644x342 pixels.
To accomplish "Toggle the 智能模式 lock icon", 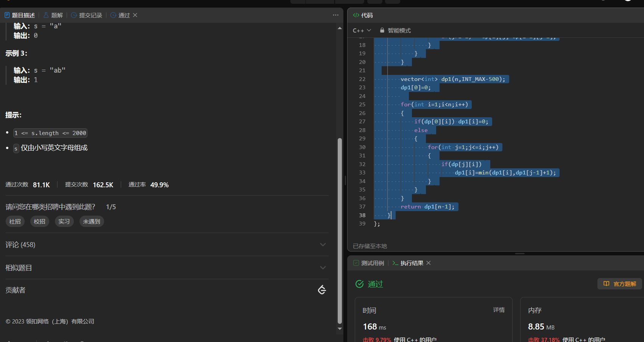I will pyautogui.click(x=382, y=30).
